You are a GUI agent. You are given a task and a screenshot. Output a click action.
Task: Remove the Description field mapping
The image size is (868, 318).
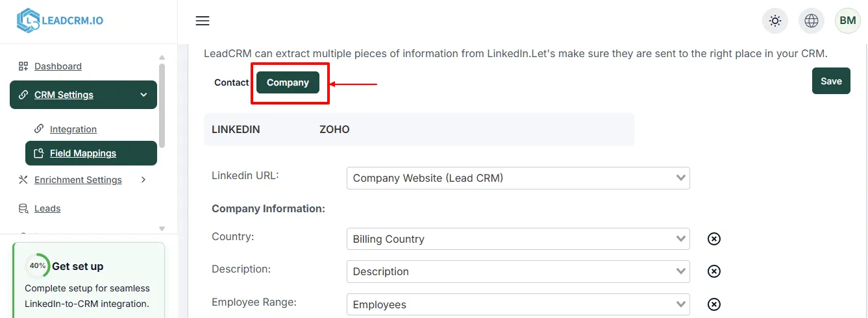click(714, 271)
